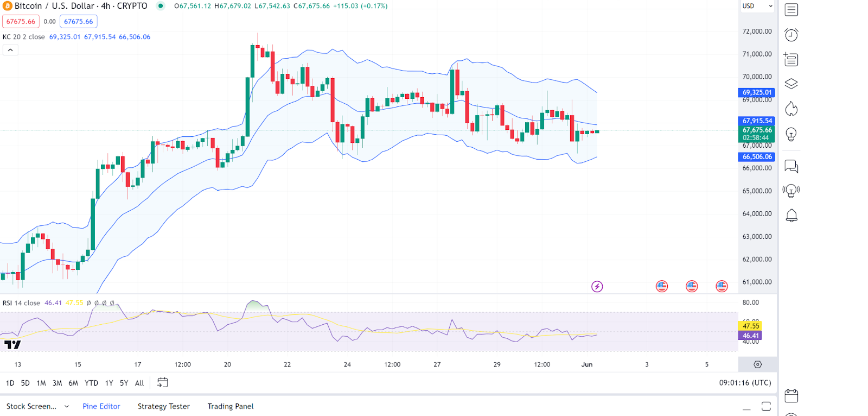Click the middle US flag economic event marker

click(692, 286)
